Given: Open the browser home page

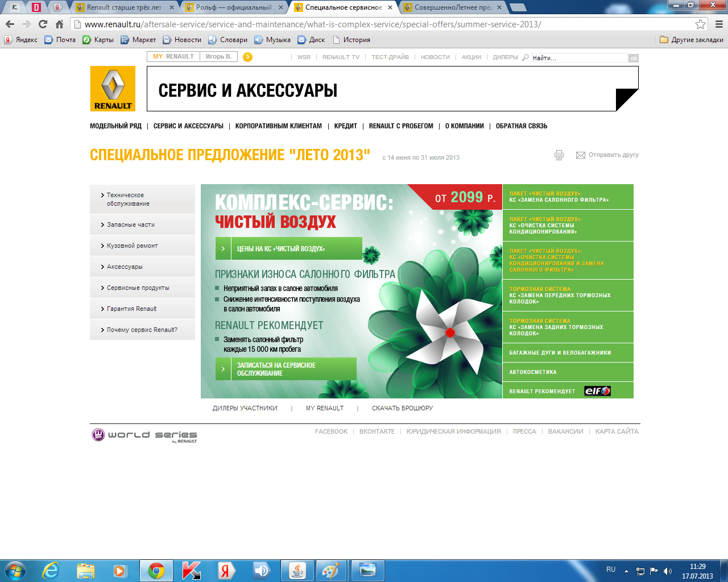Looking at the screenshot, I should pos(59,24).
